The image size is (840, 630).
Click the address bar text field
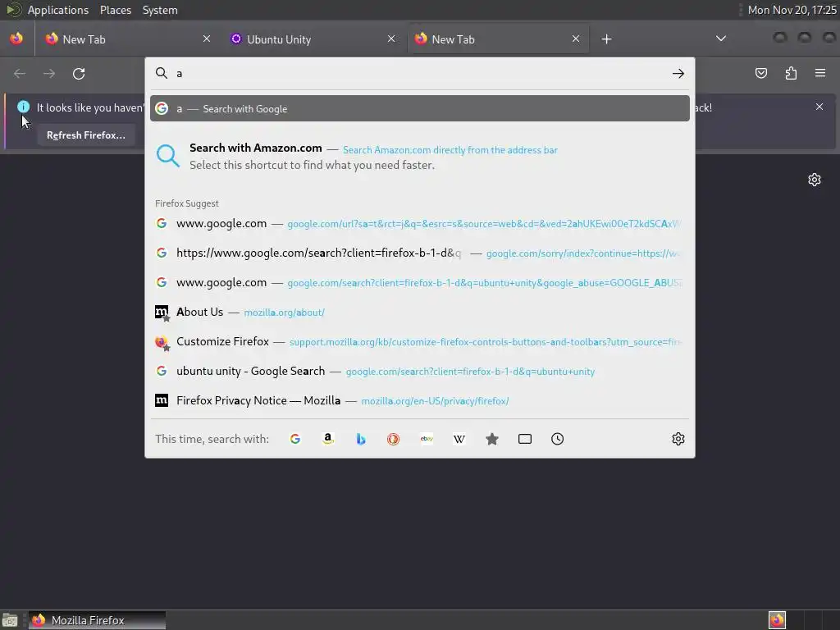421,73
